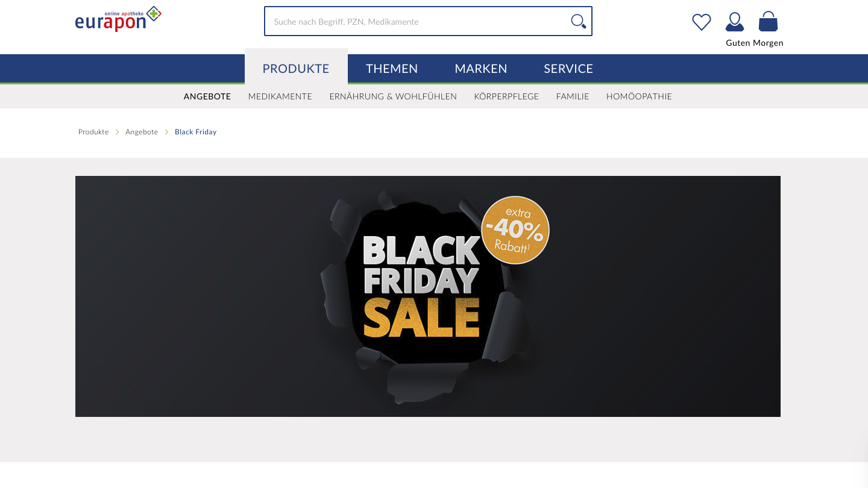The height and width of the screenshot is (488, 868).
Task: Click the extra -40% Rabatt badge
Action: coord(515,230)
